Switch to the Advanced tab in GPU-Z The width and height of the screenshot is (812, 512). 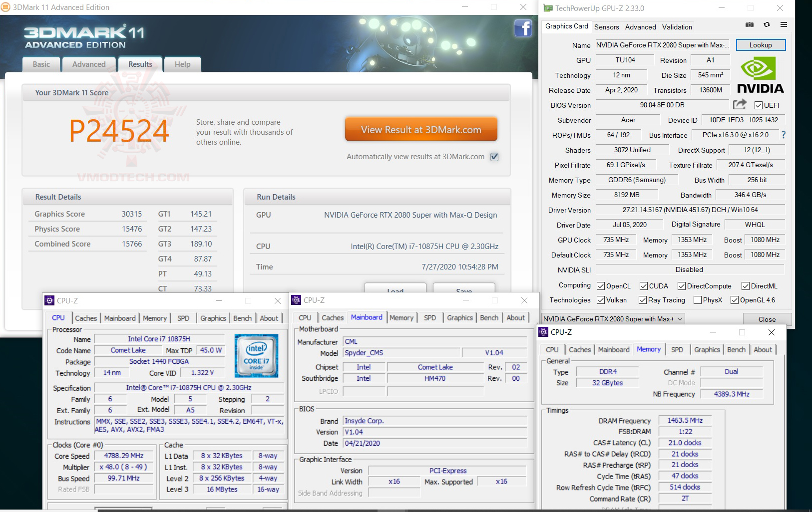pyautogui.click(x=641, y=27)
